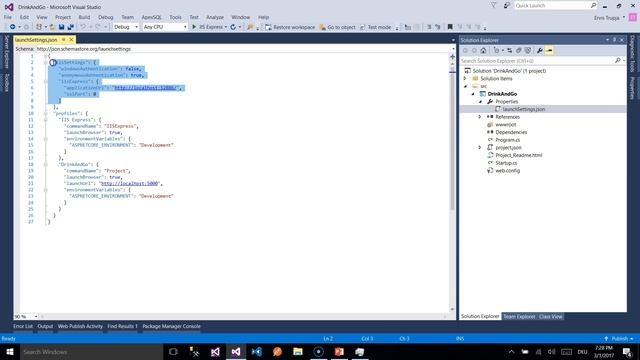Open the editor zoom 90 % dropdown
Screen dimensions: 640x360
36,316
